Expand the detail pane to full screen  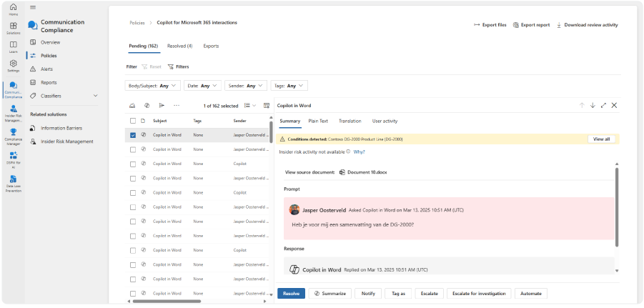point(603,105)
